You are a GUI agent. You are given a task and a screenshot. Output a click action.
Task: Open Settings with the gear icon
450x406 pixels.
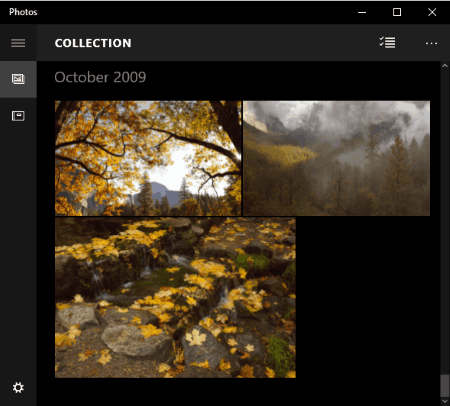pyautogui.click(x=18, y=387)
